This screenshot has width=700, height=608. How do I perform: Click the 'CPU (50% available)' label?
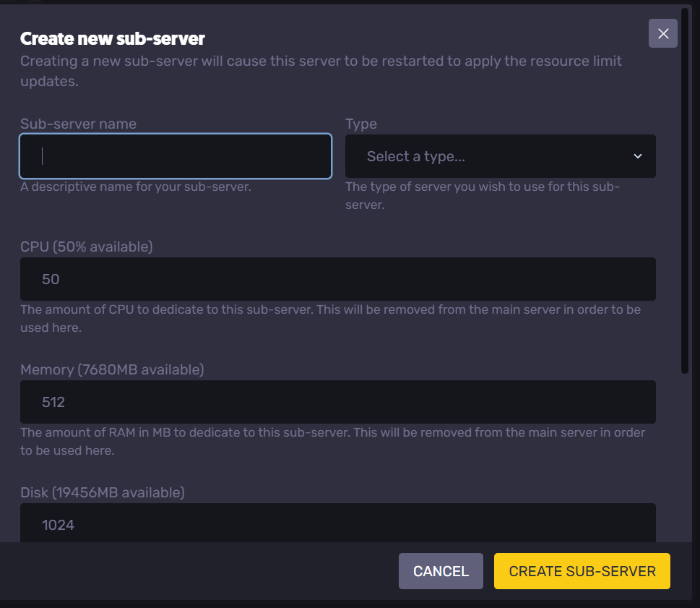[x=86, y=247]
